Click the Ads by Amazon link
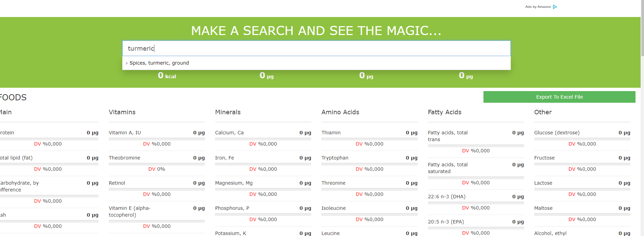 [538, 7]
